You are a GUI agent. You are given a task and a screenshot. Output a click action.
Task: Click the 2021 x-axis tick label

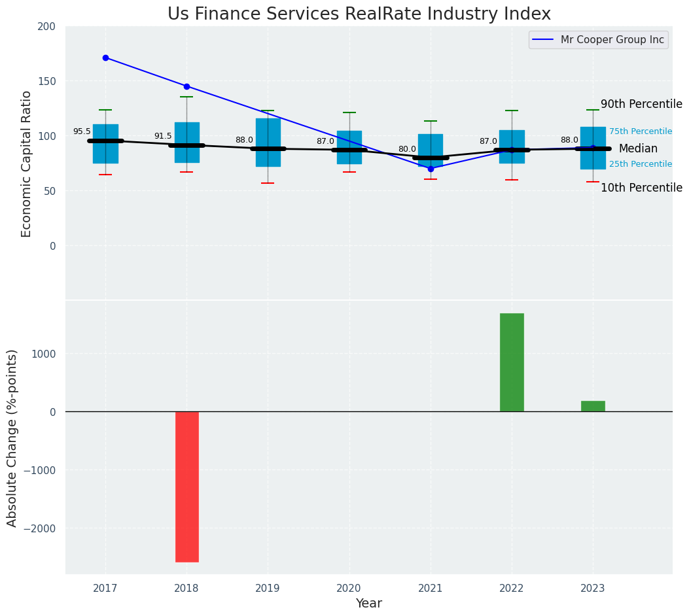pyautogui.click(x=431, y=589)
